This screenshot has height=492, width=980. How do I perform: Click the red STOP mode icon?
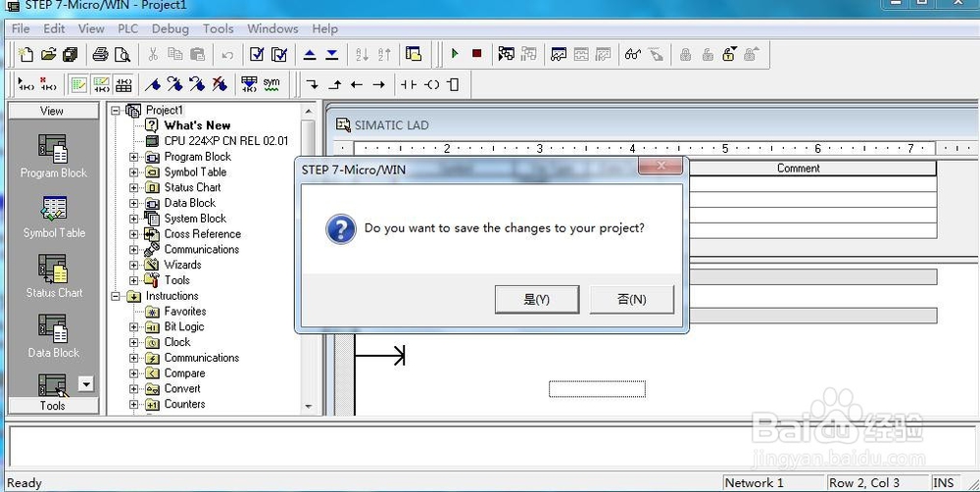tap(477, 54)
